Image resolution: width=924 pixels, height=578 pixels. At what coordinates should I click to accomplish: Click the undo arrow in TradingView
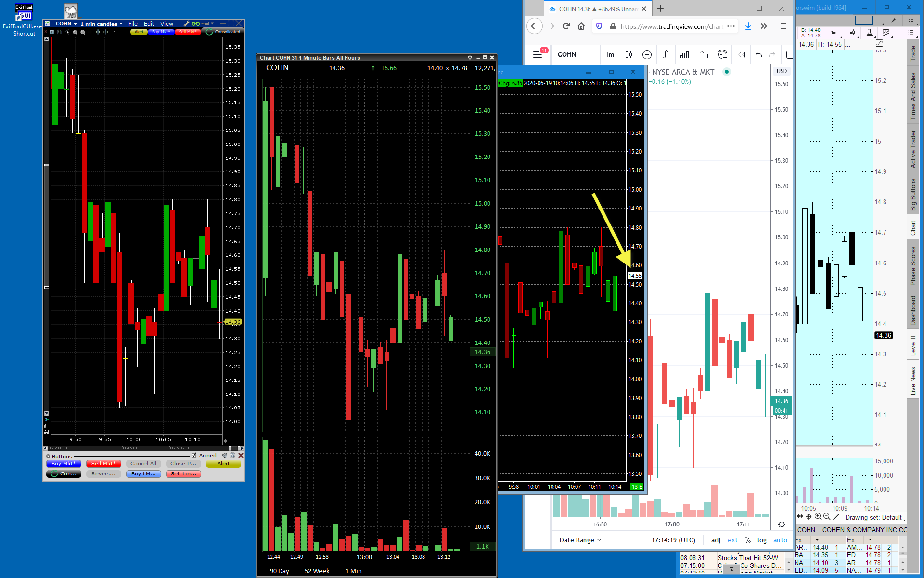click(759, 54)
